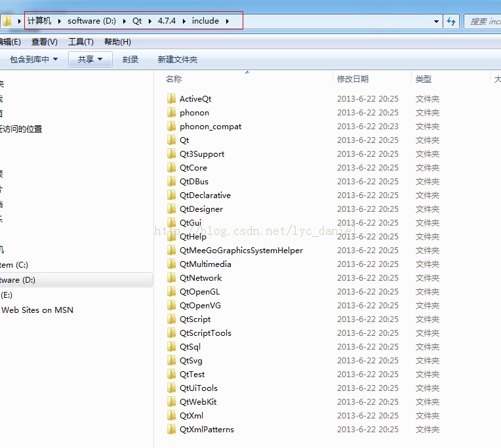The image size is (501, 448).
Task: Click the QtXmlPatterns folder icon
Action: tap(171, 429)
